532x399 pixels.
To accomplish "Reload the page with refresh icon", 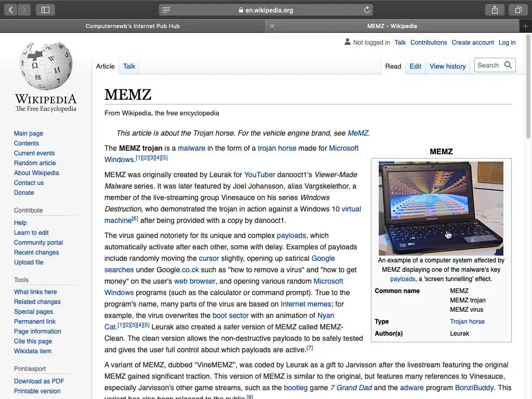I will click(x=367, y=10).
